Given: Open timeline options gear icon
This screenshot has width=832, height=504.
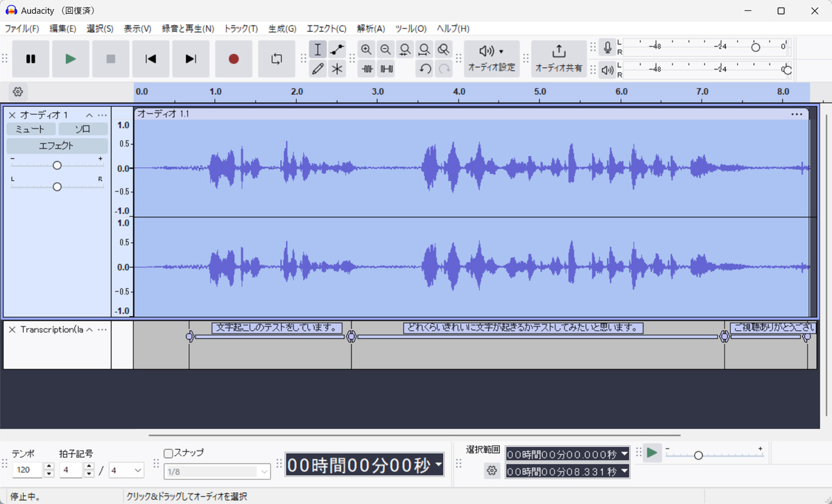Looking at the screenshot, I should coord(18,92).
